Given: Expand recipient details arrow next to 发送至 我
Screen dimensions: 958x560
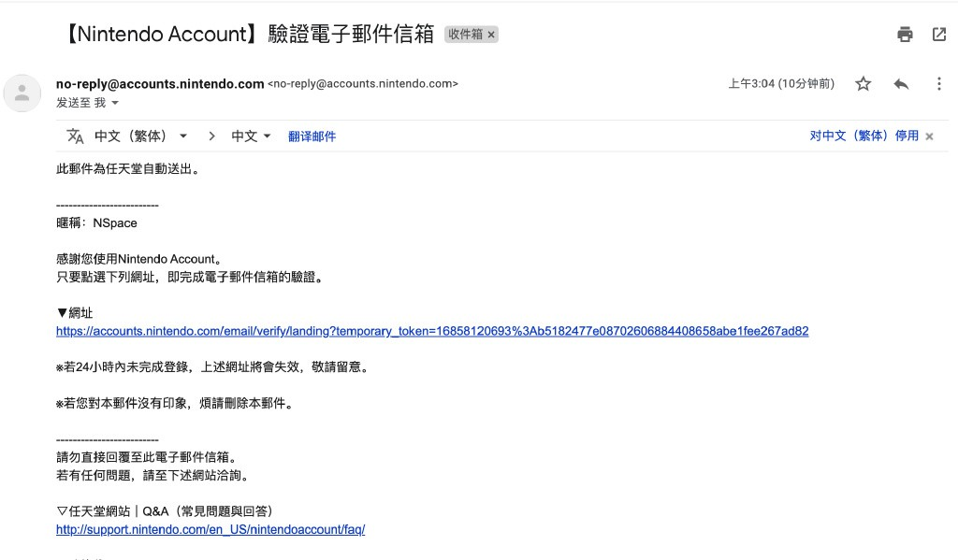Looking at the screenshot, I should click(x=115, y=103).
